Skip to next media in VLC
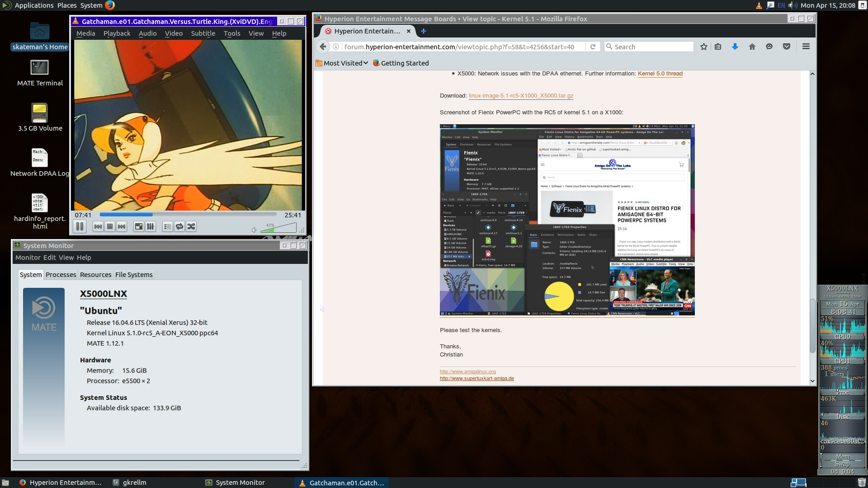 click(122, 227)
